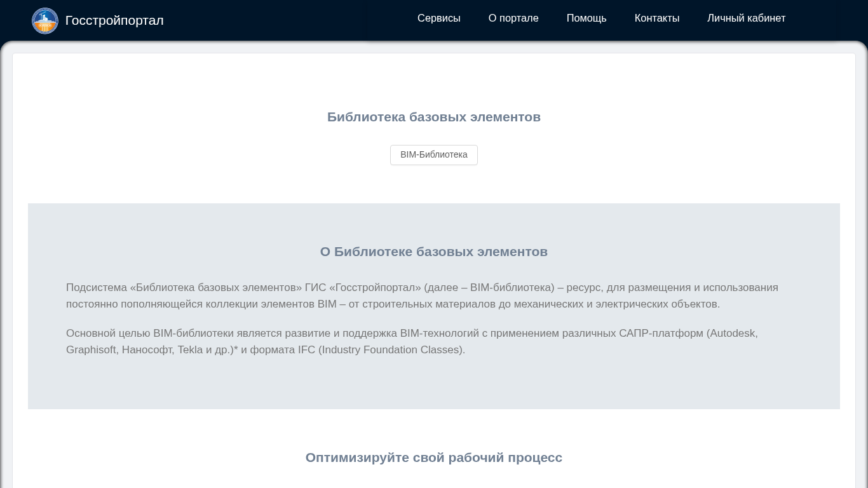Open the Сервисы menu
Image resolution: width=868 pixels, height=488 pixels.
point(439,18)
